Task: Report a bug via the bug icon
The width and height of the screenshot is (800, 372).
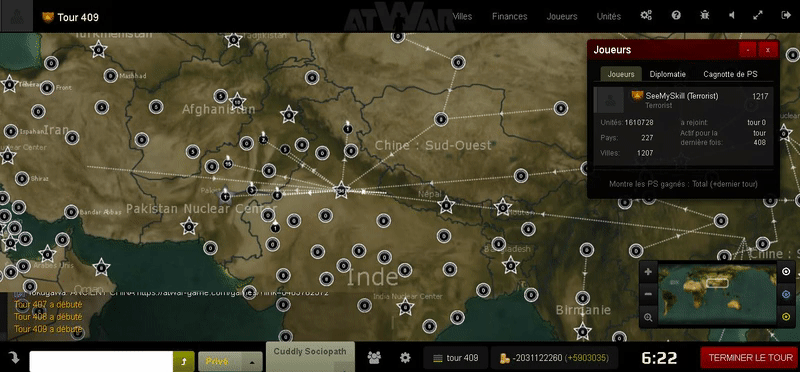Action: pos(705,15)
